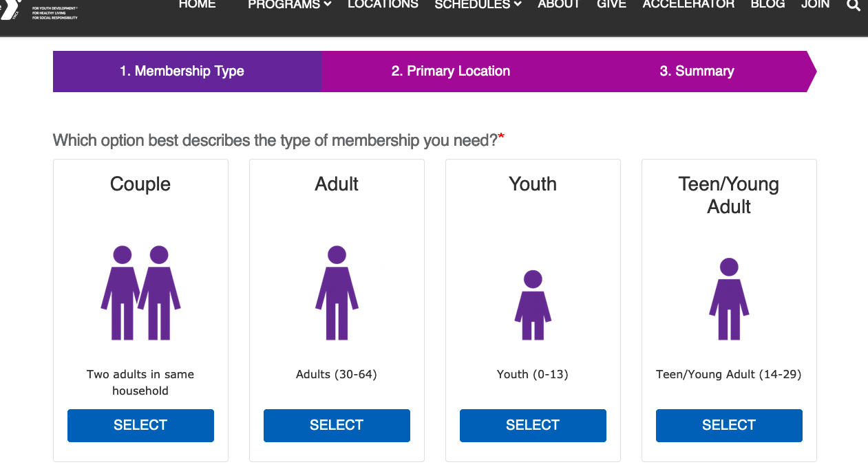Visit the Blog navigation link

pos(768,4)
